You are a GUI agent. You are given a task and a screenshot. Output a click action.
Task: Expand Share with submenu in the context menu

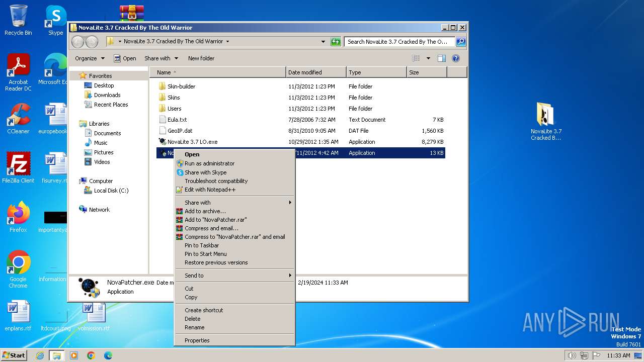pos(234,203)
